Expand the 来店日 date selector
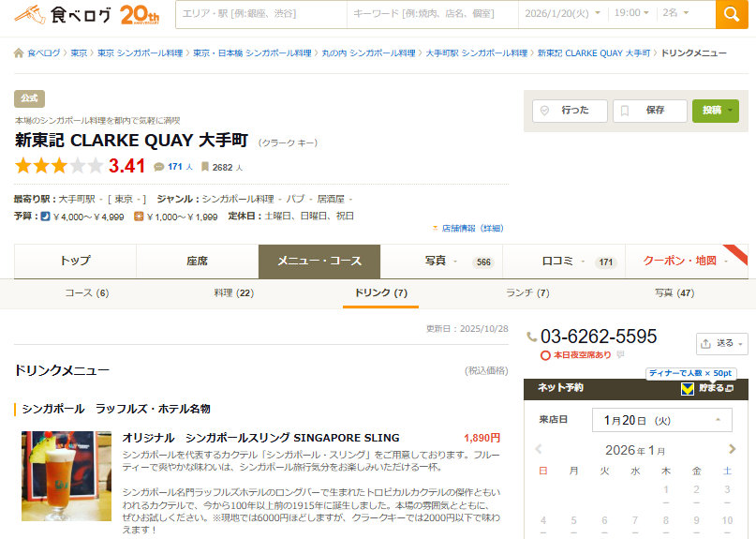This screenshot has width=756, height=539. 663,420
